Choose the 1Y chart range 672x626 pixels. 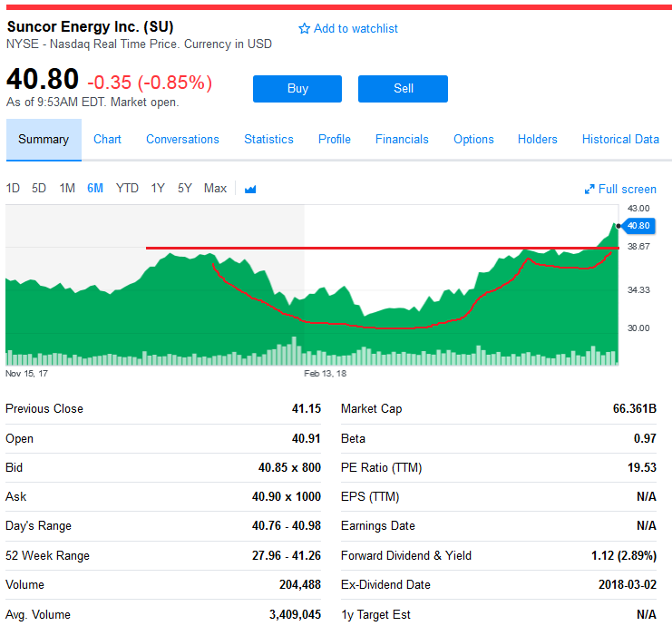[158, 188]
